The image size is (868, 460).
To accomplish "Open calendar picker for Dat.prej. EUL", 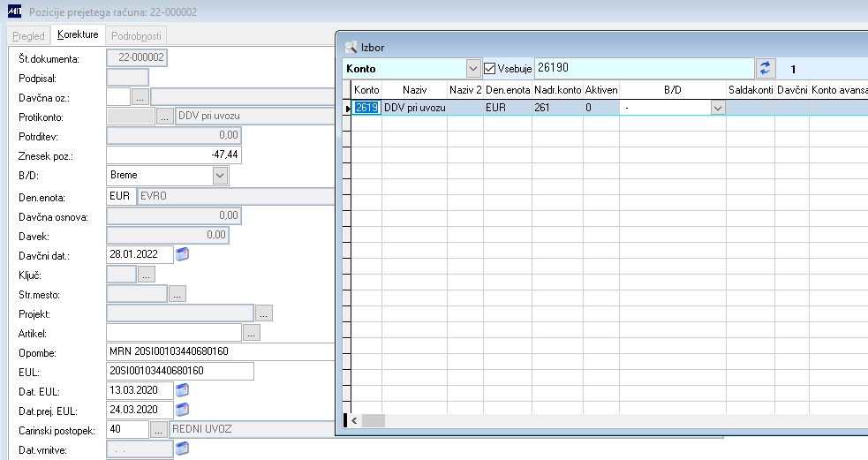I will [x=182, y=409].
